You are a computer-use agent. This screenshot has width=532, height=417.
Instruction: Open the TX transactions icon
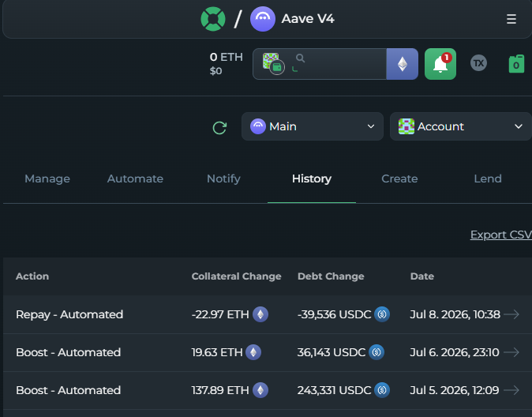(x=479, y=63)
